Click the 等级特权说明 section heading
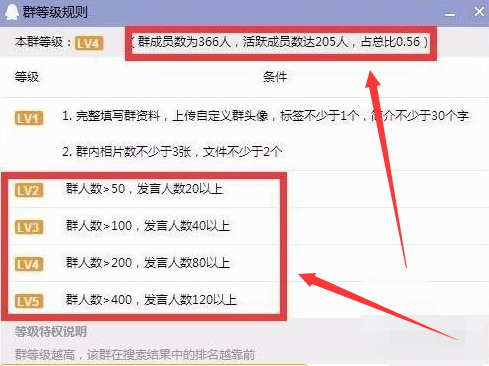489x366 pixels. point(51,332)
